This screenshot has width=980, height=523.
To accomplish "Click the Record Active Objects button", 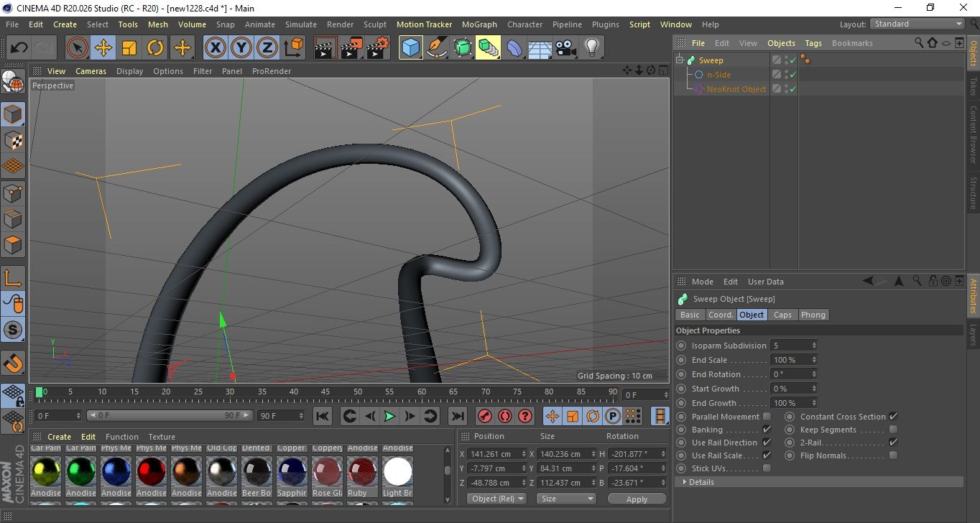I will click(485, 416).
